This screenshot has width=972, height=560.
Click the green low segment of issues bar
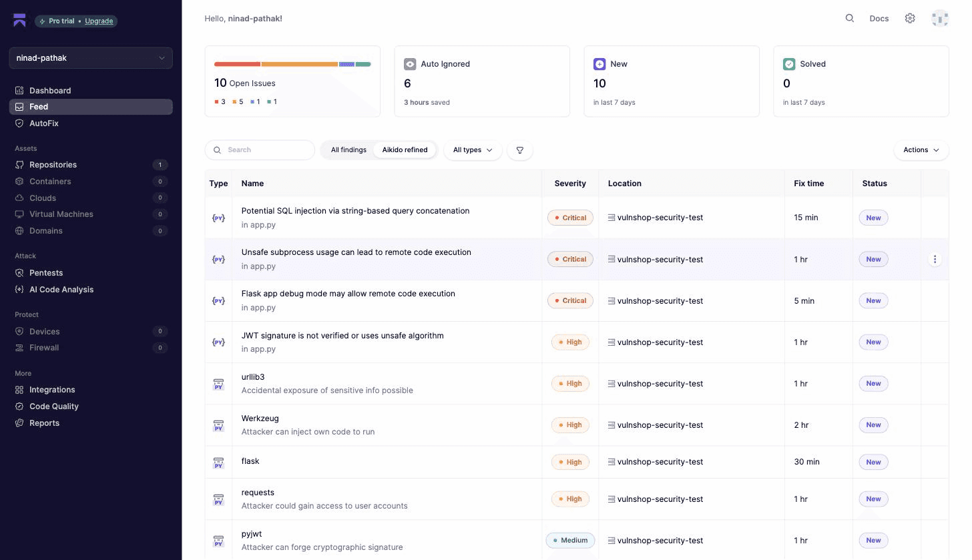click(363, 64)
